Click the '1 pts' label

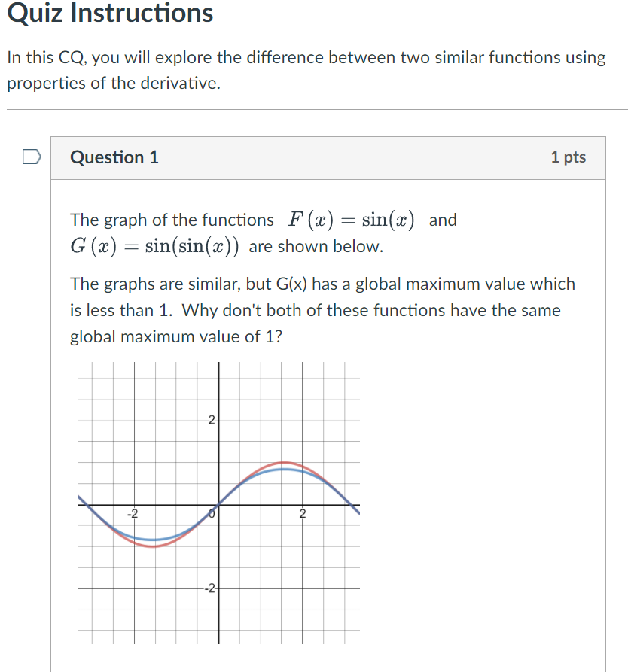pyautogui.click(x=569, y=157)
